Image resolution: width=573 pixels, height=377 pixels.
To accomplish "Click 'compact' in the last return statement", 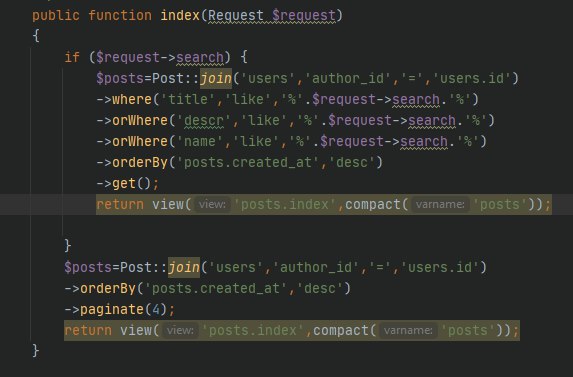I will coord(341,331).
